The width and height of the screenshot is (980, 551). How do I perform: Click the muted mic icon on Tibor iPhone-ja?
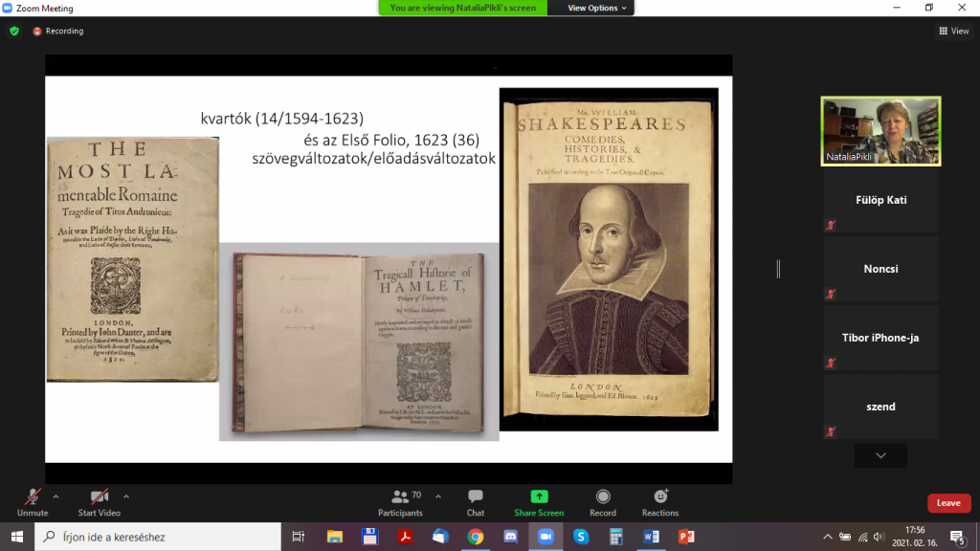tap(831, 363)
